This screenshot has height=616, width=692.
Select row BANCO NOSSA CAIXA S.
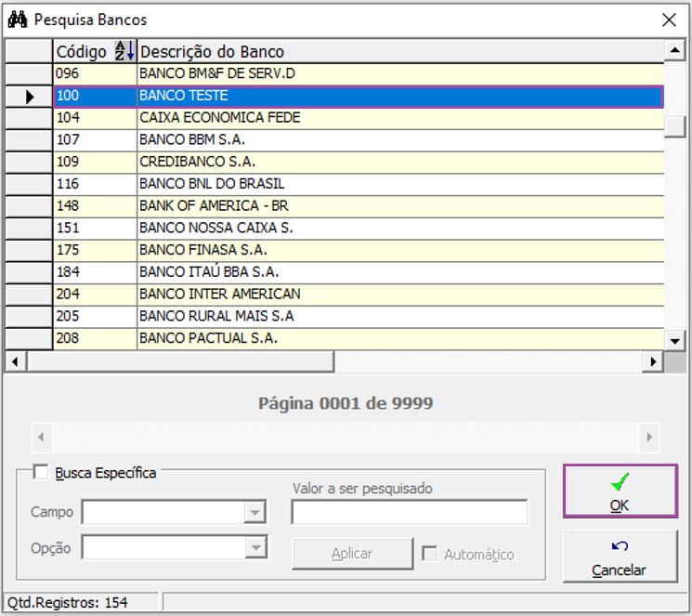(x=359, y=229)
